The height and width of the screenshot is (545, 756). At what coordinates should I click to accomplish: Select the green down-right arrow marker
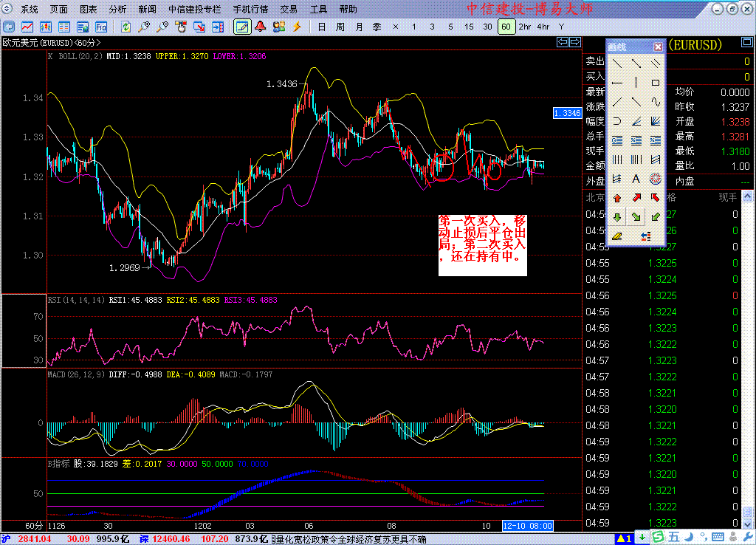tap(636, 217)
